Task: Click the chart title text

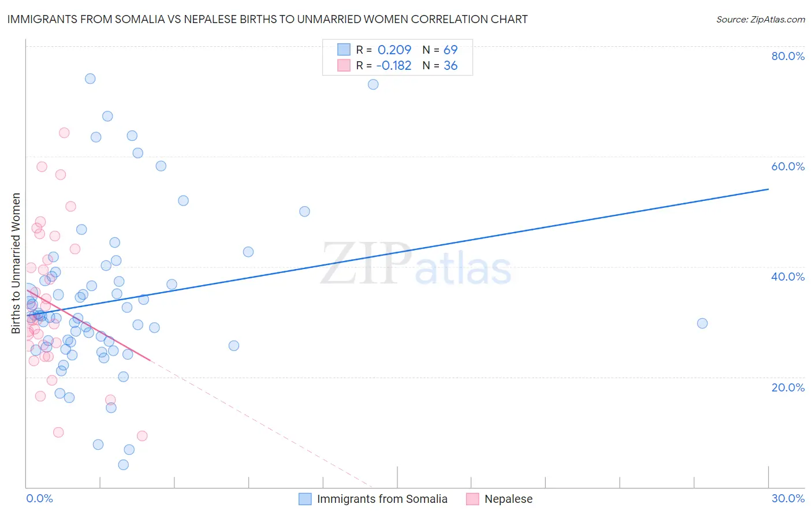Action: click(x=267, y=19)
